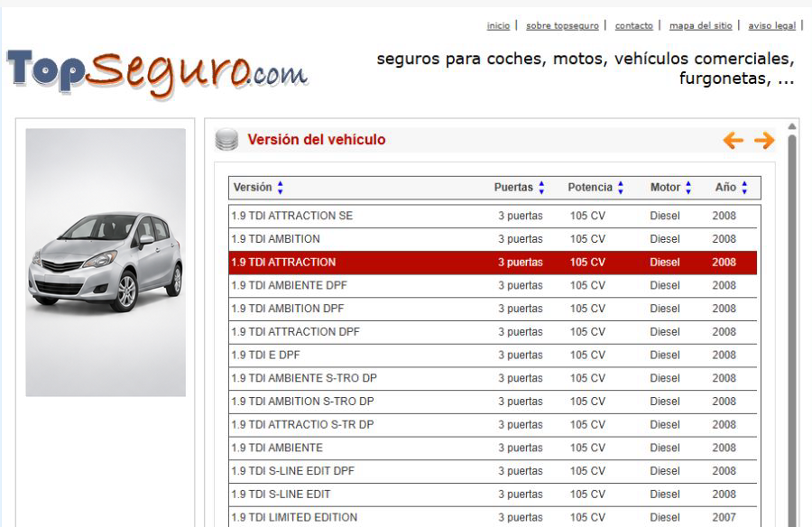Select row 1.9 TDI ATTRACTION SE
The height and width of the screenshot is (527, 812).
coord(493,216)
